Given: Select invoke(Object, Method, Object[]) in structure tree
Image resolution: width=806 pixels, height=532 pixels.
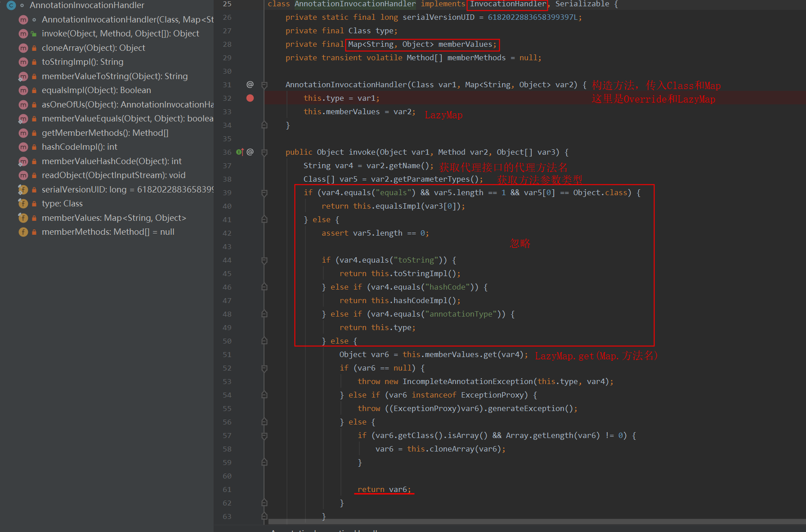Looking at the screenshot, I should (x=121, y=34).
